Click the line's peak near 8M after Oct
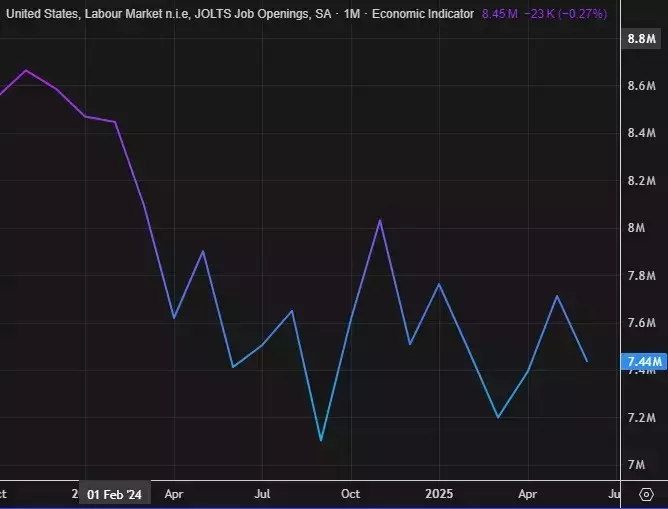This screenshot has width=668, height=509. pyautogui.click(x=380, y=220)
